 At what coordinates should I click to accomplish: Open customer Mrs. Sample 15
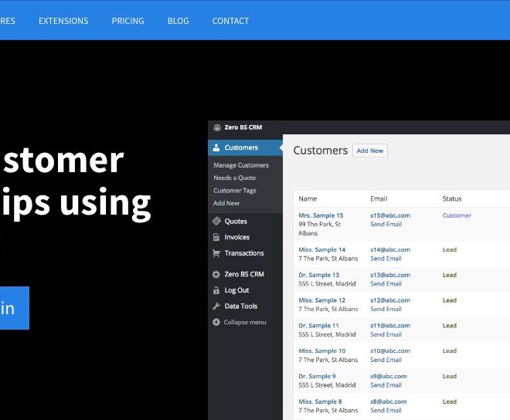(321, 215)
